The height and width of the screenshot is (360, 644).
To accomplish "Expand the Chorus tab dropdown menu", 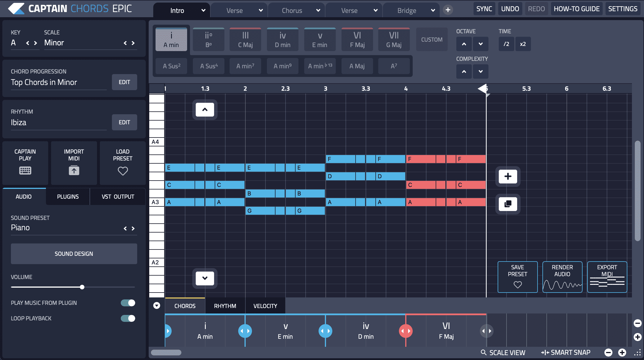I will coord(318,10).
